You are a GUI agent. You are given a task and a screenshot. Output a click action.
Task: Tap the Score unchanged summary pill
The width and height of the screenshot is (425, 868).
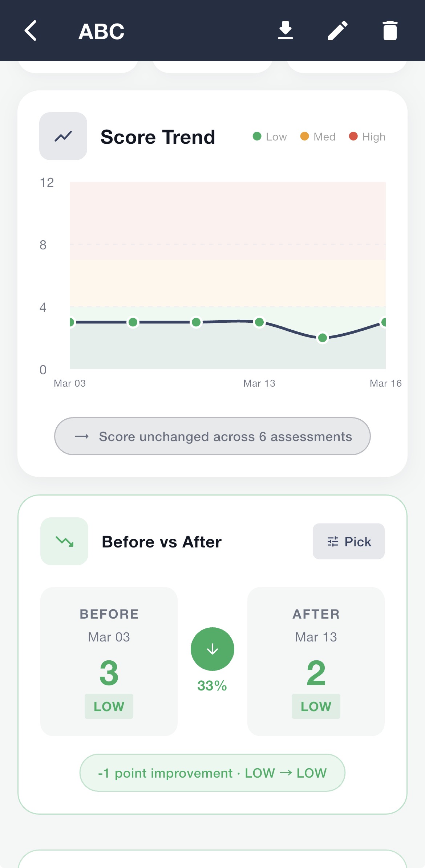[212, 436]
